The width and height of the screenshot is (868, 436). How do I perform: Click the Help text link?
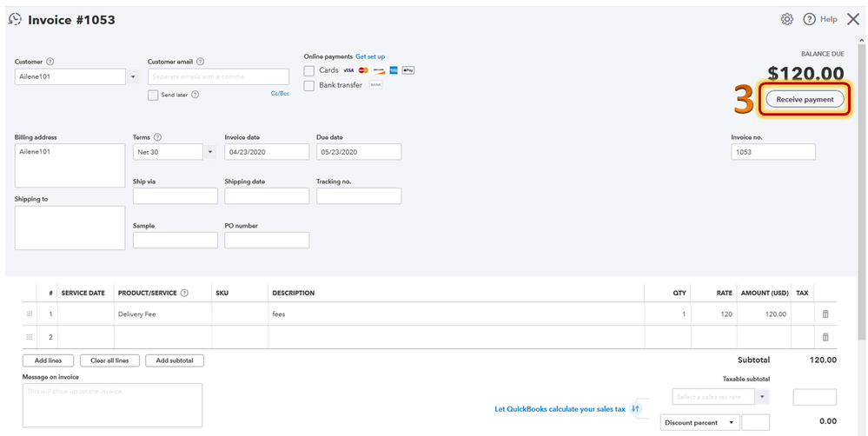click(x=829, y=19)
